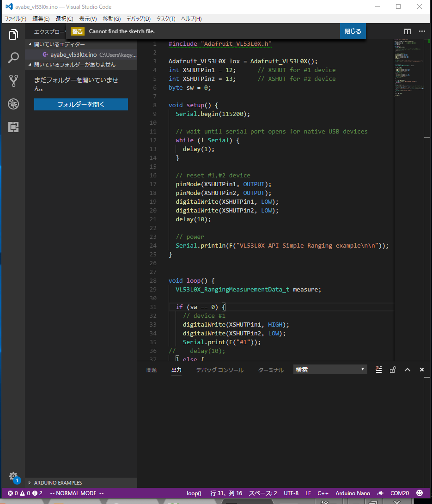
Task: Open serial monitor via plug icon in statusbar
Action: click(380, 493)
